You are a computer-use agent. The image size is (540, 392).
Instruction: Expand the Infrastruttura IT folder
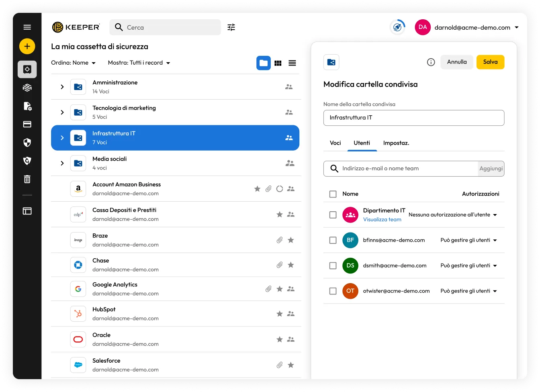click(x=62, y=138)
